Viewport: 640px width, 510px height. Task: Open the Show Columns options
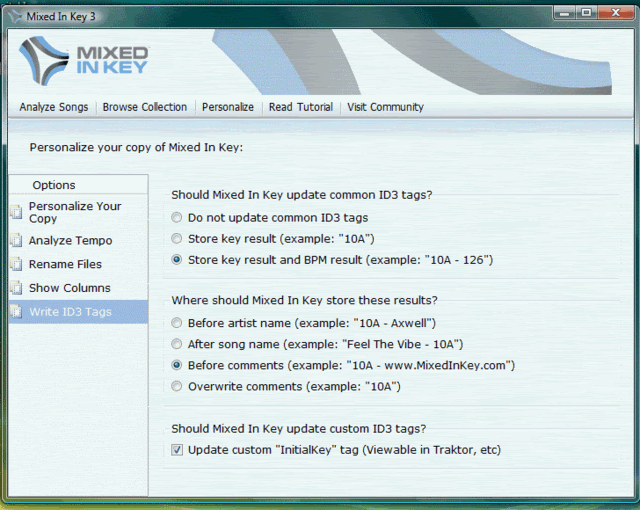[x=78, y=288]
